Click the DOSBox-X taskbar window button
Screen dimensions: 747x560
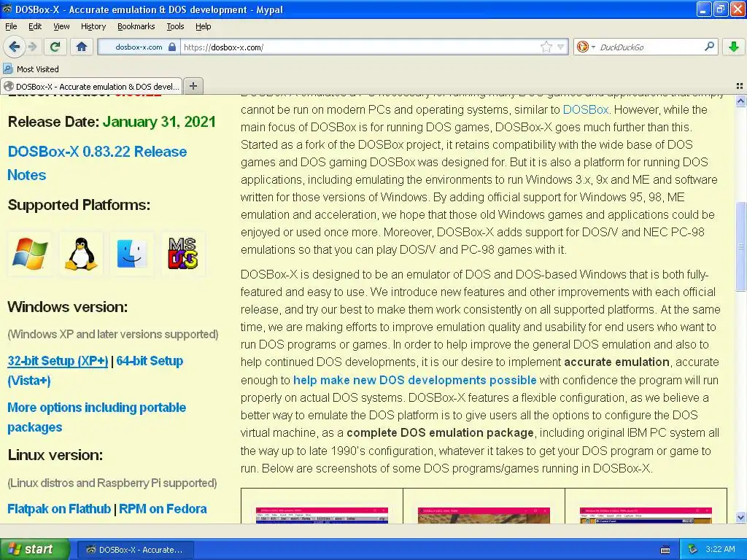click(134, 550)
